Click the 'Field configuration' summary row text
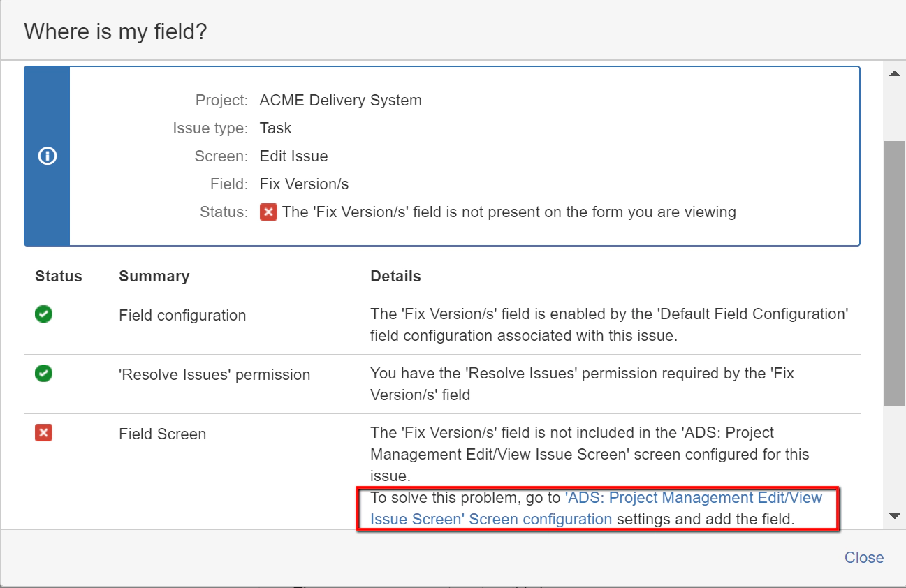The image size is (906, 588). pyautogui.click(x=182, y=316)
